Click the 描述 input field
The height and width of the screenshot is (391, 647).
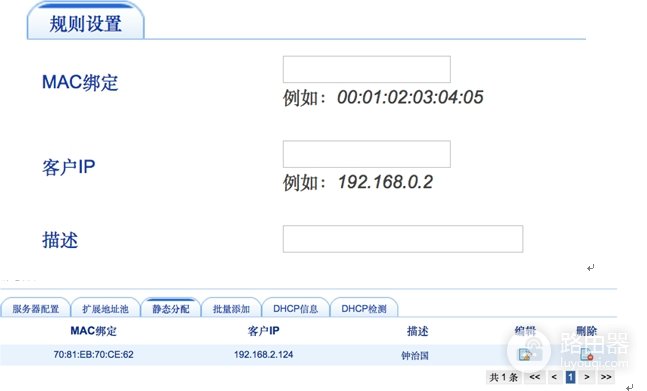coord(403,239)
